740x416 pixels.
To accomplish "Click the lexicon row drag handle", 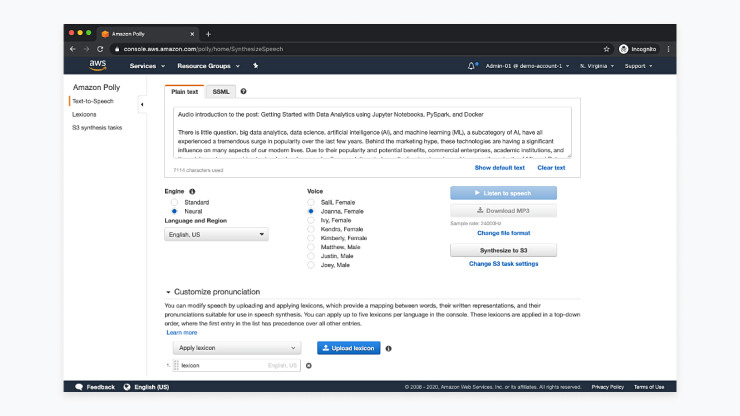I will (176, 365).
